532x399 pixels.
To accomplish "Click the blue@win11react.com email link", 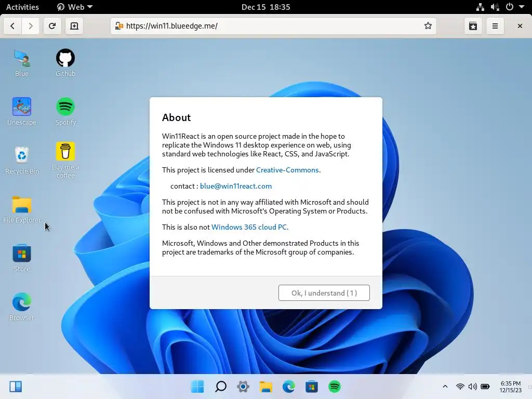I will (236, 186).
